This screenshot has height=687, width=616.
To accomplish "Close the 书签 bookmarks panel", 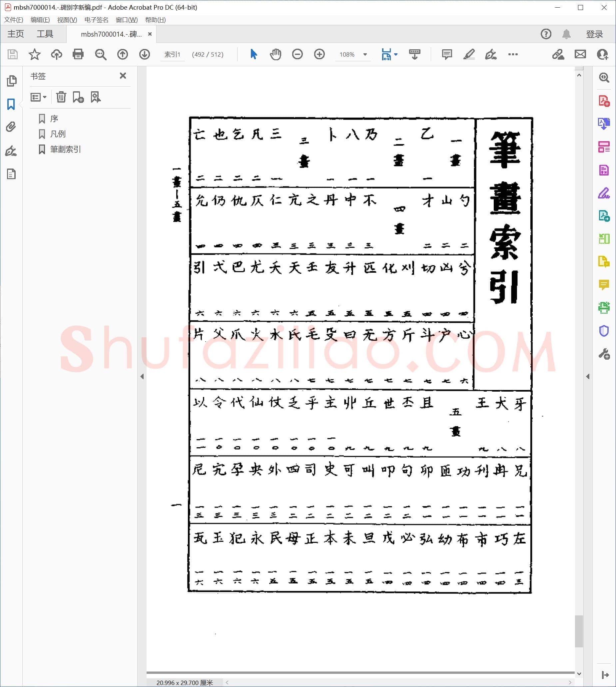I will click(x=123, y=76).
